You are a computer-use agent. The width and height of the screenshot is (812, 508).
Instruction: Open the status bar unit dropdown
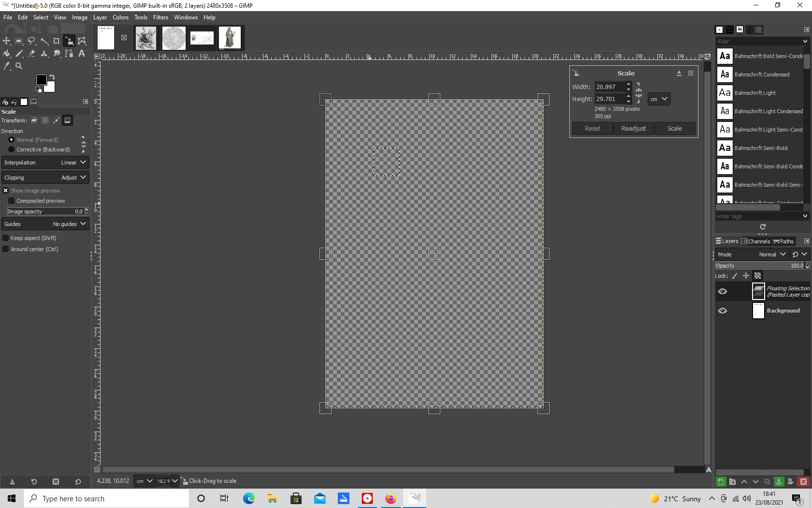click(x=144, y=481)
